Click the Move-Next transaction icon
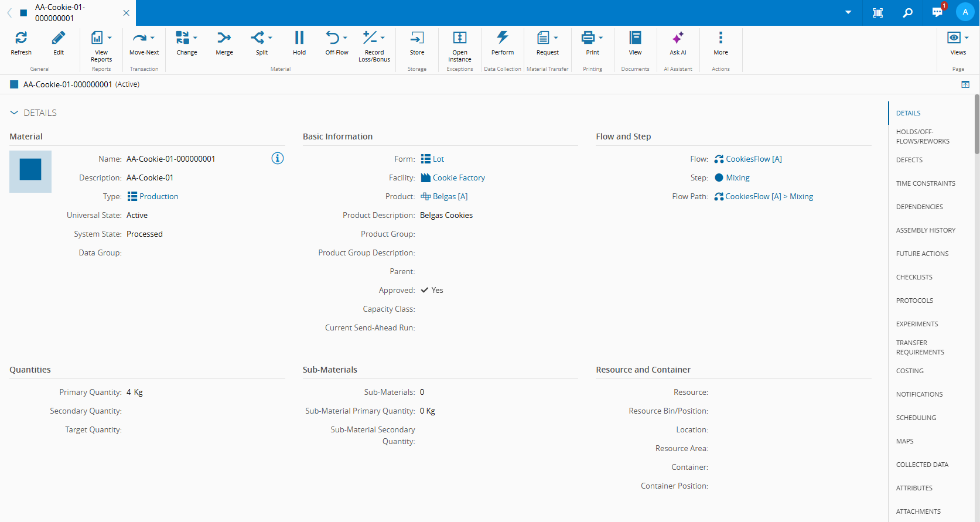This screenshot has width=980, height=522. pos(139,38)
